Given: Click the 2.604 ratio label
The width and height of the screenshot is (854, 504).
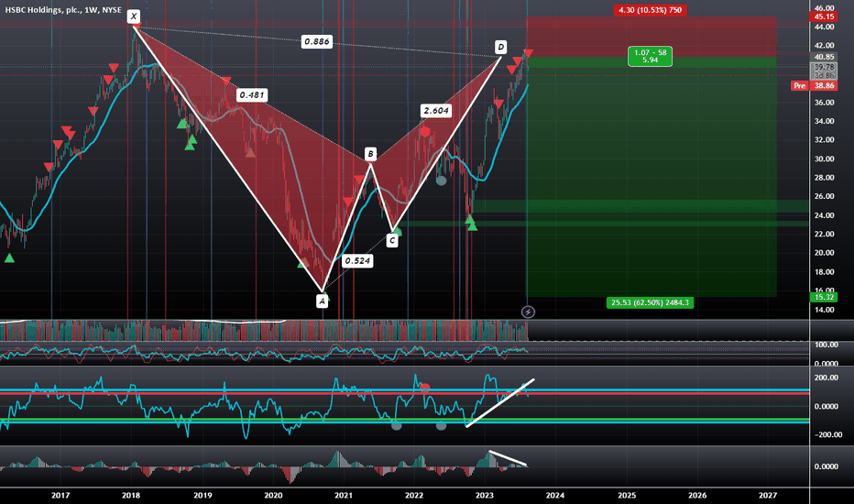Looking at the screenshot, I should pyautogui.click(x=436, y=111).
